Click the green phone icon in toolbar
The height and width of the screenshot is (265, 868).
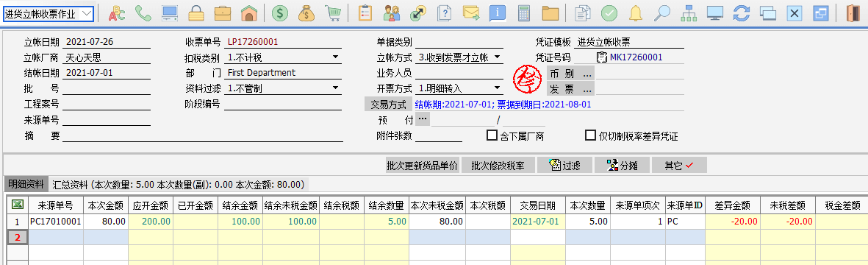pos(143,13)
